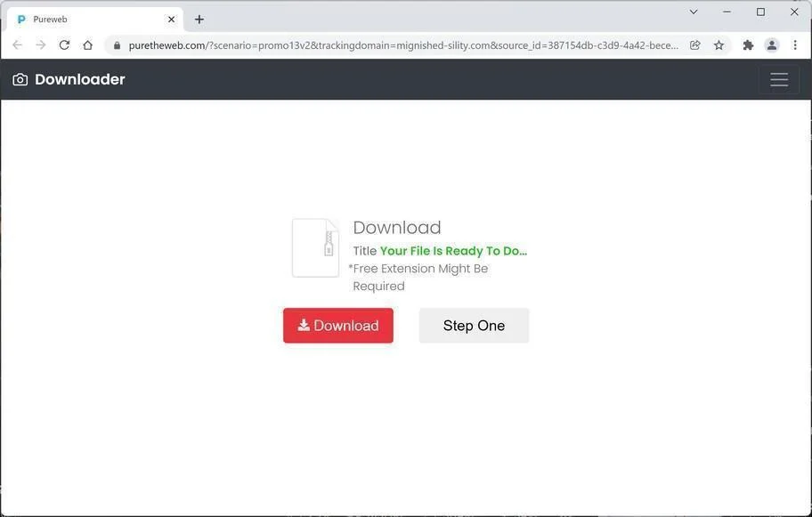Click the Downloader camera logo icon
812x517 pixels.
20,79
